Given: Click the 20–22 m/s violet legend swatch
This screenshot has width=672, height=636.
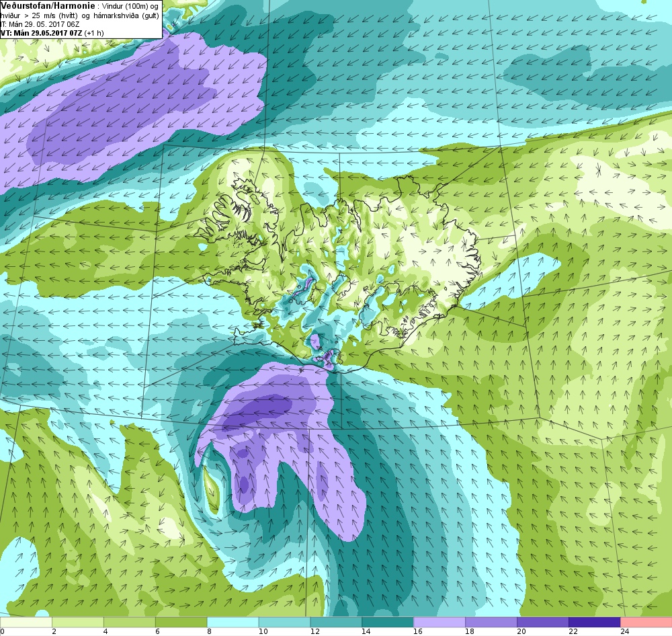Looking at the screenshot, I should (542, 622).
